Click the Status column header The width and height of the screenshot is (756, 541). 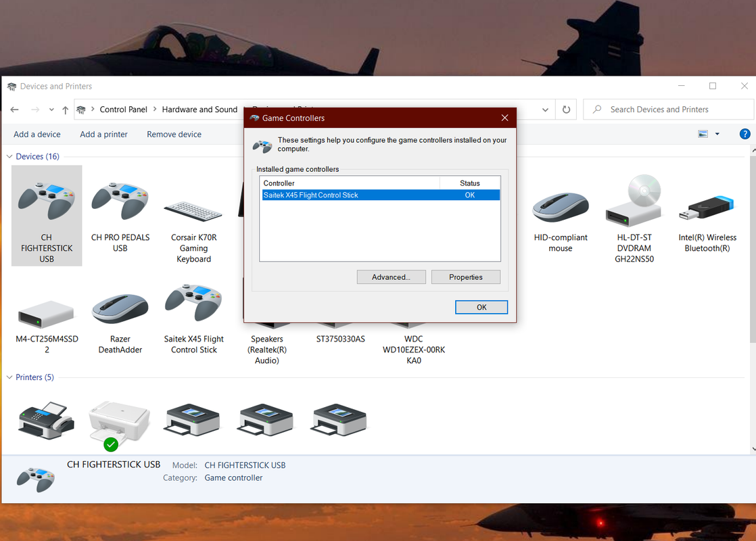469,183
